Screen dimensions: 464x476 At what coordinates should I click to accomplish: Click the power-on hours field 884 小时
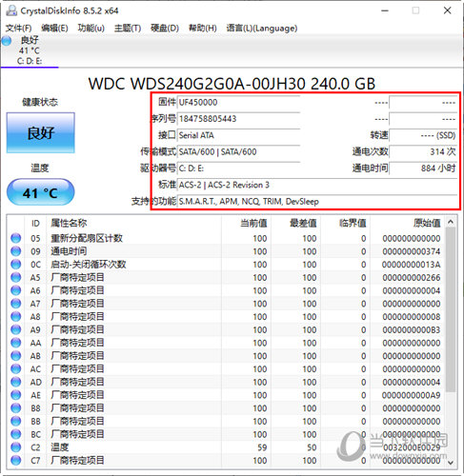click(423, 169)
